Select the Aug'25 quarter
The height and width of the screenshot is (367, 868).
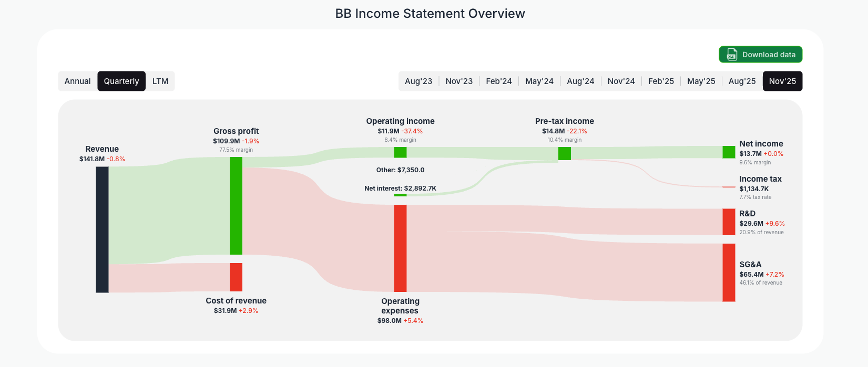(x=742, y=81)
